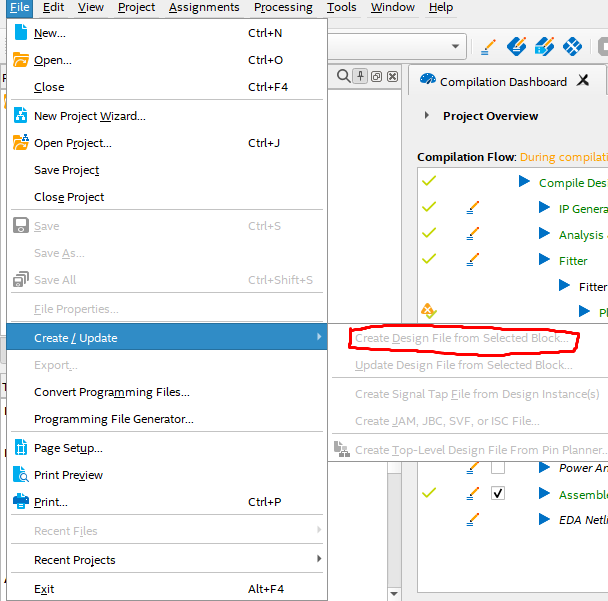The width and height of the screenshot is (608, 601).
Task: Click the toolbar chip with pencil icon
Action: click(x=544, y=47)
